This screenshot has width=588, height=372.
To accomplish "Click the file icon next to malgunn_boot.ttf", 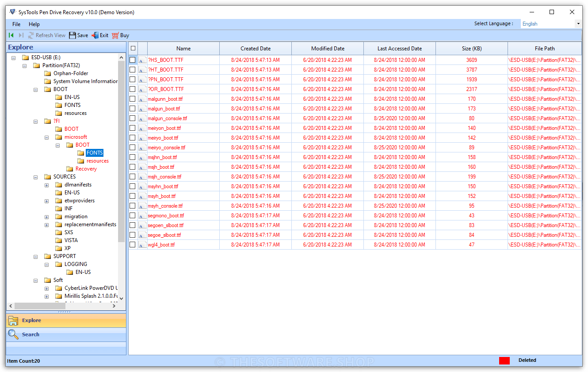I will [142, 99].
